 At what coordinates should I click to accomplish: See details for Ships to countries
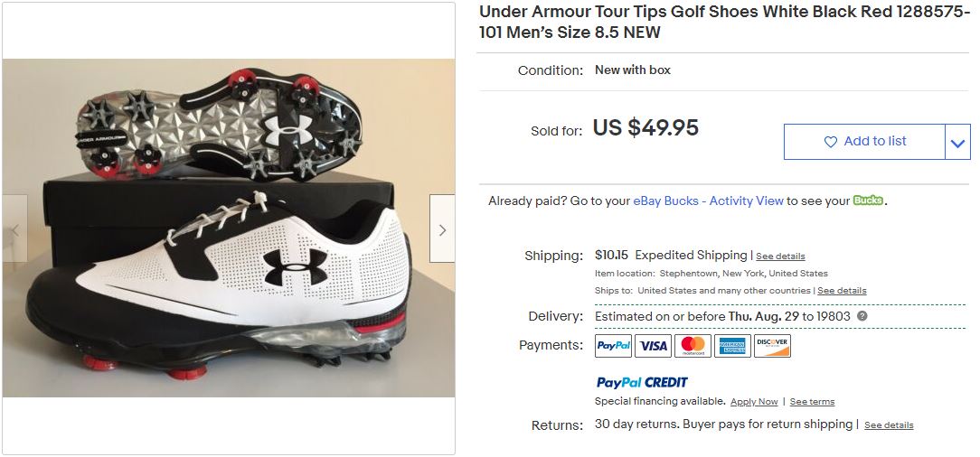click(842, 291)
